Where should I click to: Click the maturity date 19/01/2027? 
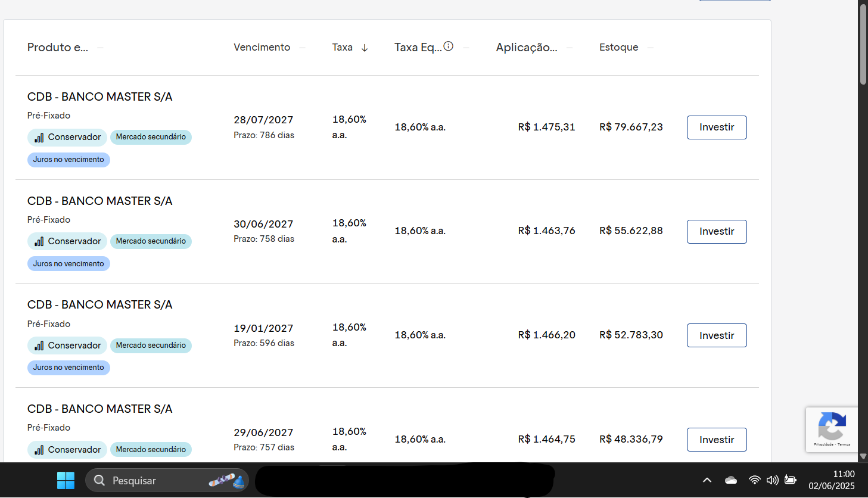click(x=263, y=328)
